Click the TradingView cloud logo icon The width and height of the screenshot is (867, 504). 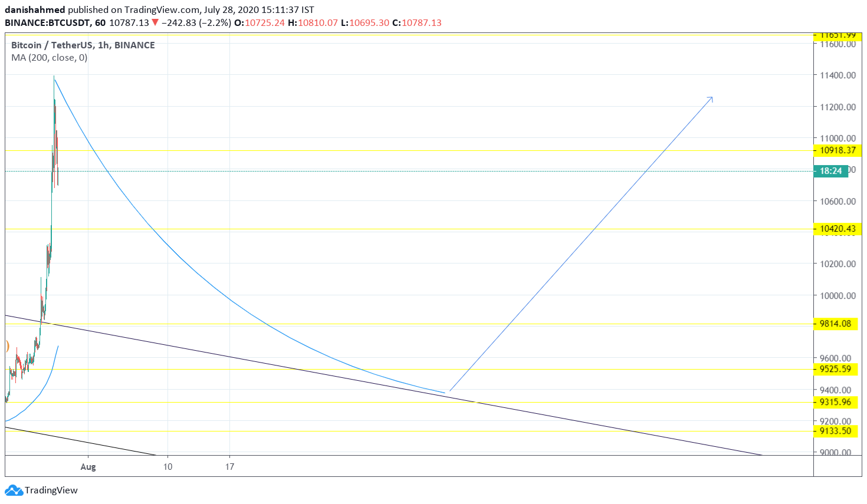(14, 490)
